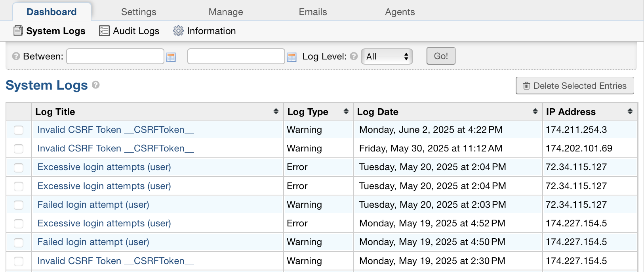Viewport: 644px width, 272px height.
Task: Click the Audit Logs list icon
Action: [104, 31]
